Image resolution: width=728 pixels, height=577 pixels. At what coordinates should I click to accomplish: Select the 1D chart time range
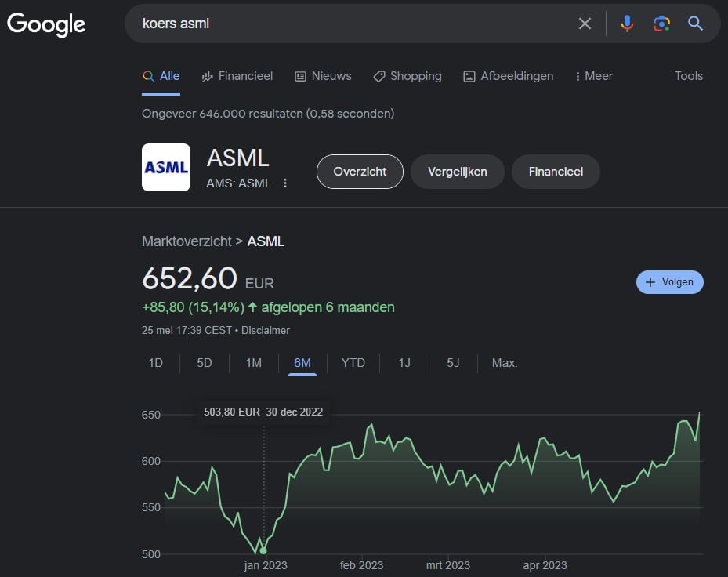coord(156,363)
